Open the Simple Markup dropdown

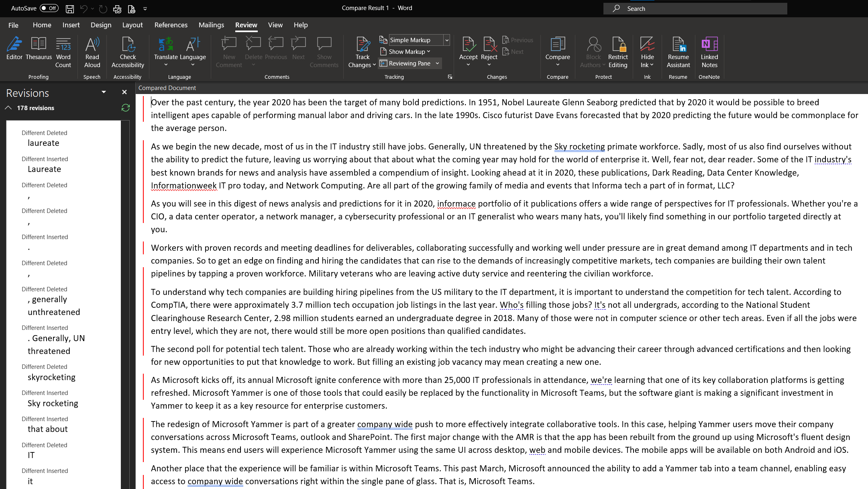(x=446, y=40)
